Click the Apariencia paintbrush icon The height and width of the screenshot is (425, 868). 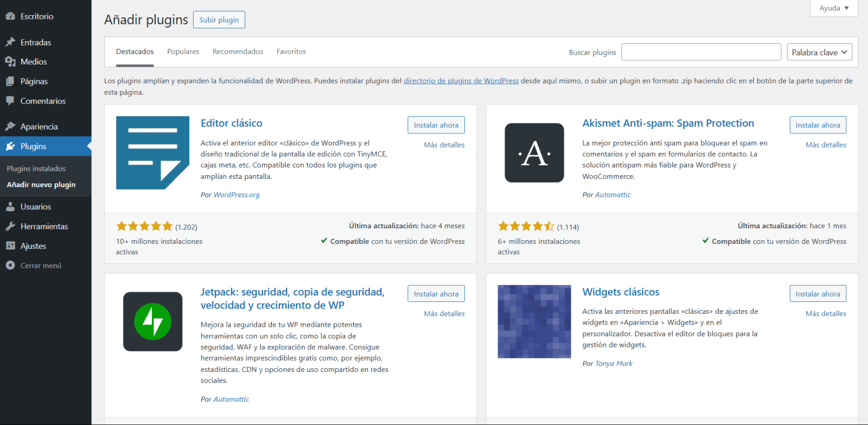pyautogui.click(x=10, y=126)
